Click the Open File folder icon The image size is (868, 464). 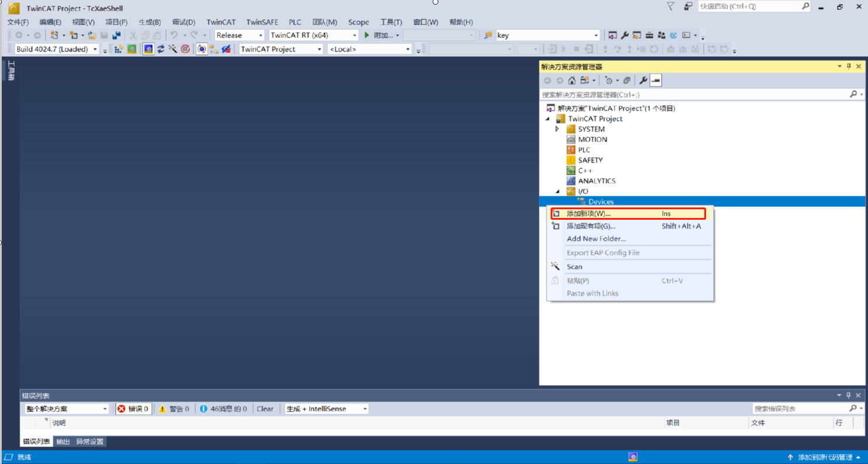(x=92, y=35)
